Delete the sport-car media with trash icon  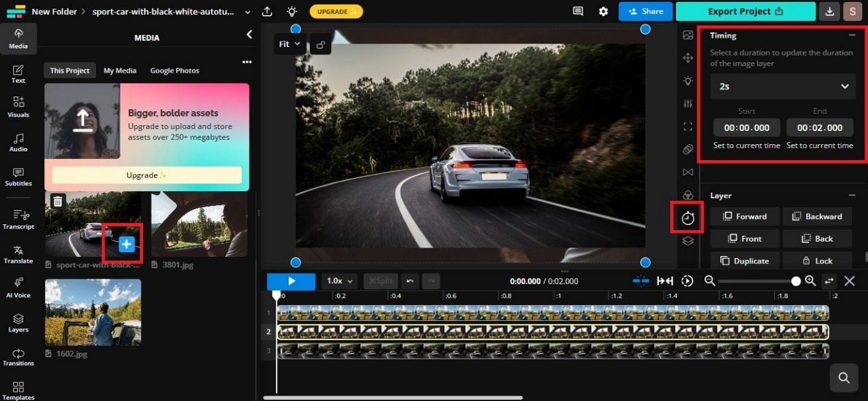click(58, 201)
